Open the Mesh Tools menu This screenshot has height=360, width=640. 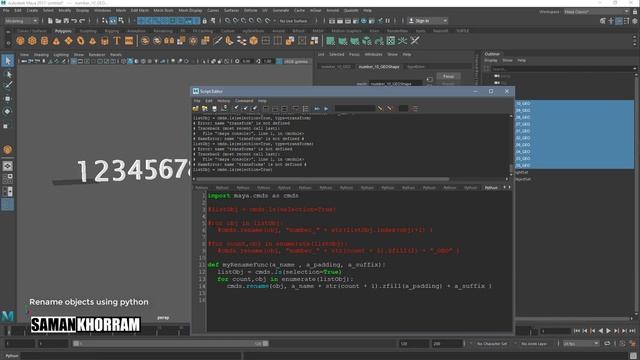(x=164, y=11)
